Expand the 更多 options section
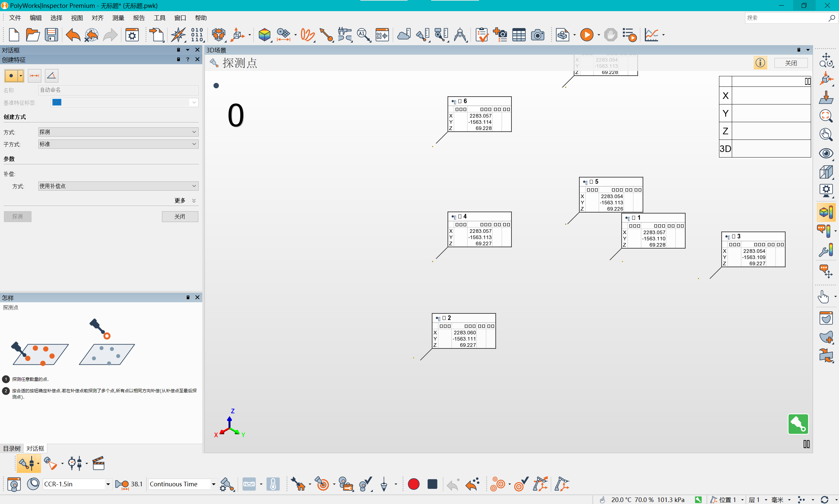This screenshot has width=839, height=504. tap(185, 200)
